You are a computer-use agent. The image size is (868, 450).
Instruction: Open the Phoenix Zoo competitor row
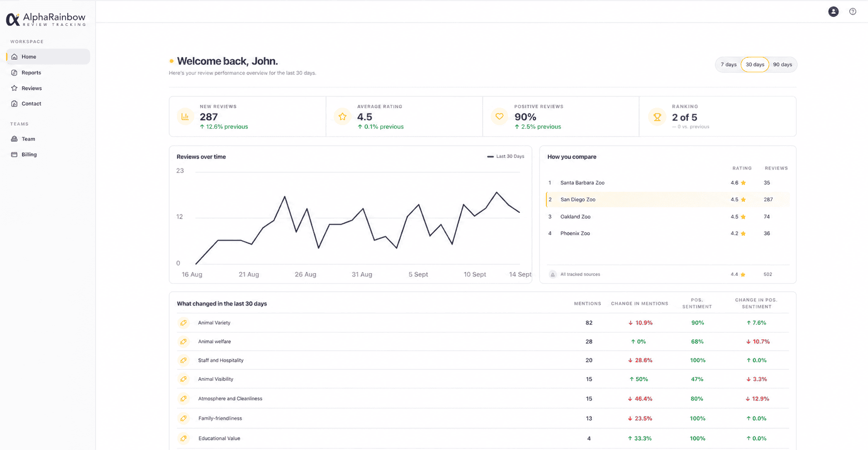(668, 234)
